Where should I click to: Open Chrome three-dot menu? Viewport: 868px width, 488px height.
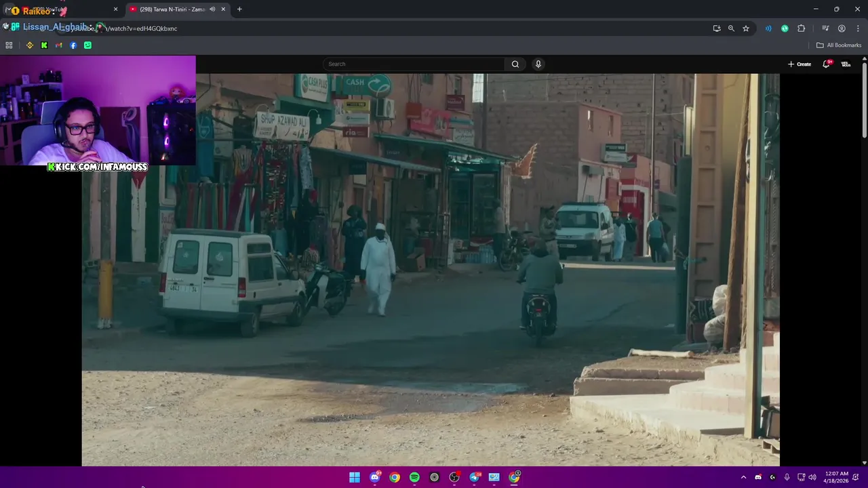(858, 28)
